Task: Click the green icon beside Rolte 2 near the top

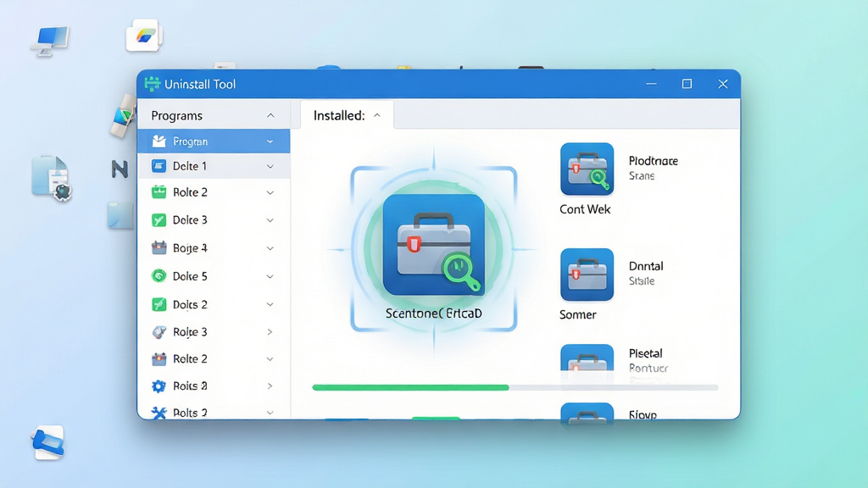Action: point(159,192)
